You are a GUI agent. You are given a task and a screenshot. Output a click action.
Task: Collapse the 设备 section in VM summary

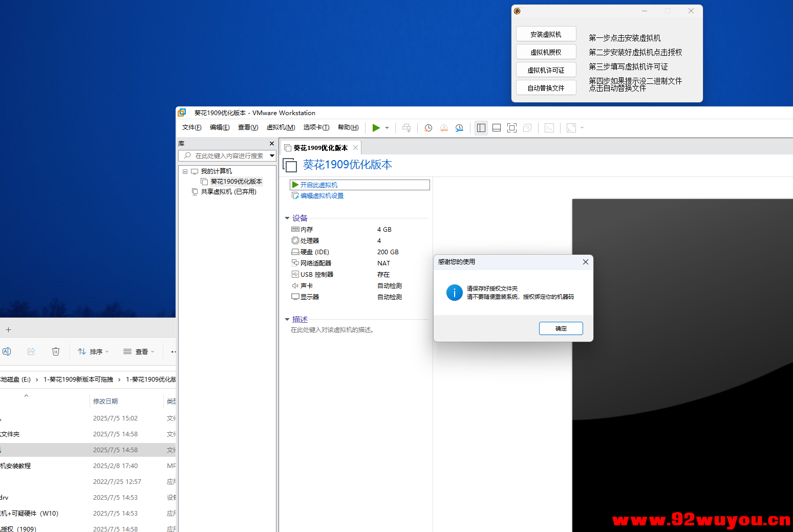[x=287, y=217]
